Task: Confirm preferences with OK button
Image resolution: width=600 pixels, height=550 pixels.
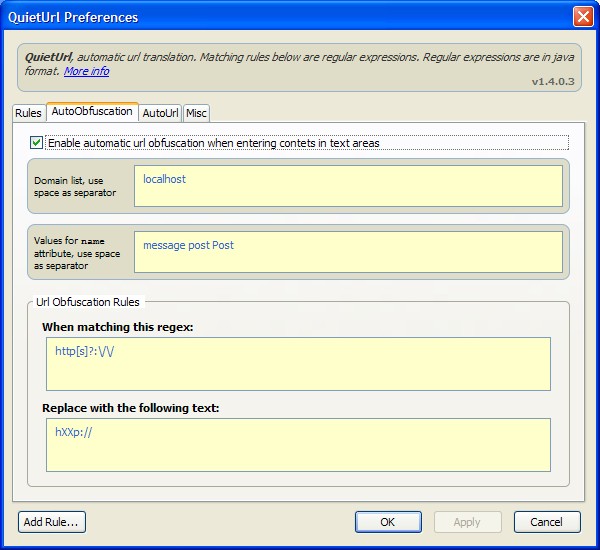Action: click(x=388, y=522)
